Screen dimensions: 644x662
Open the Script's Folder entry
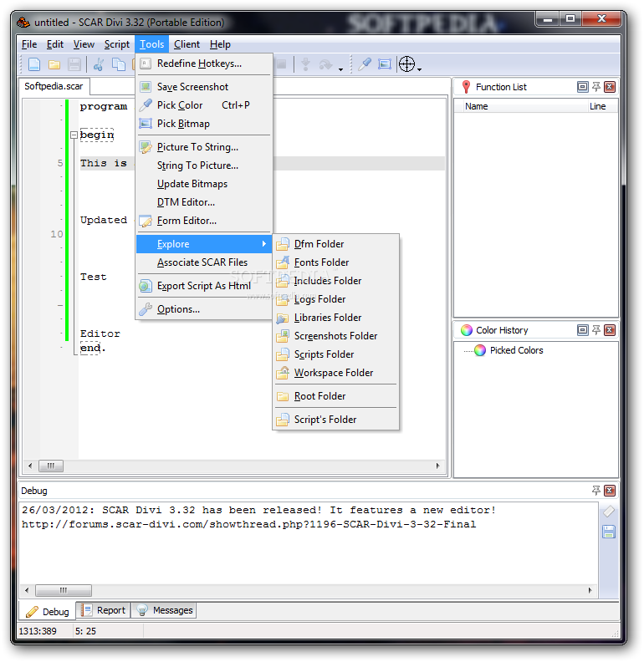tap(336, 420)
